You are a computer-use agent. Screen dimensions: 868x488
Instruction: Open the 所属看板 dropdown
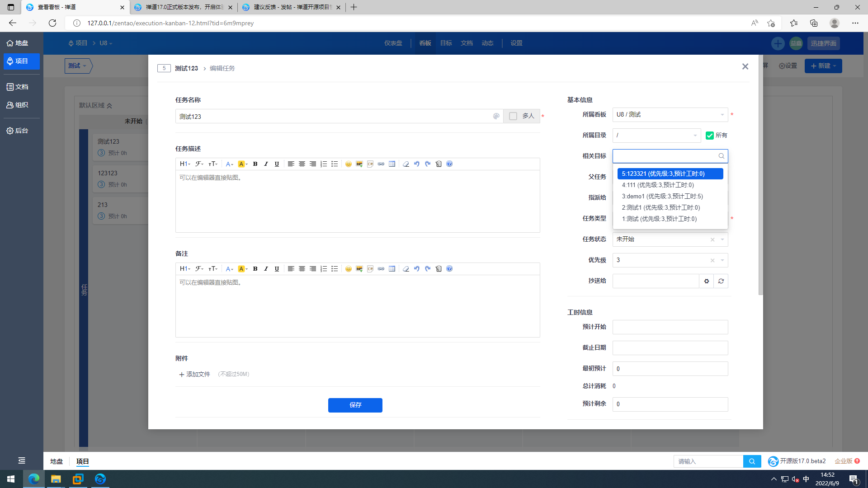click(670, 115)
